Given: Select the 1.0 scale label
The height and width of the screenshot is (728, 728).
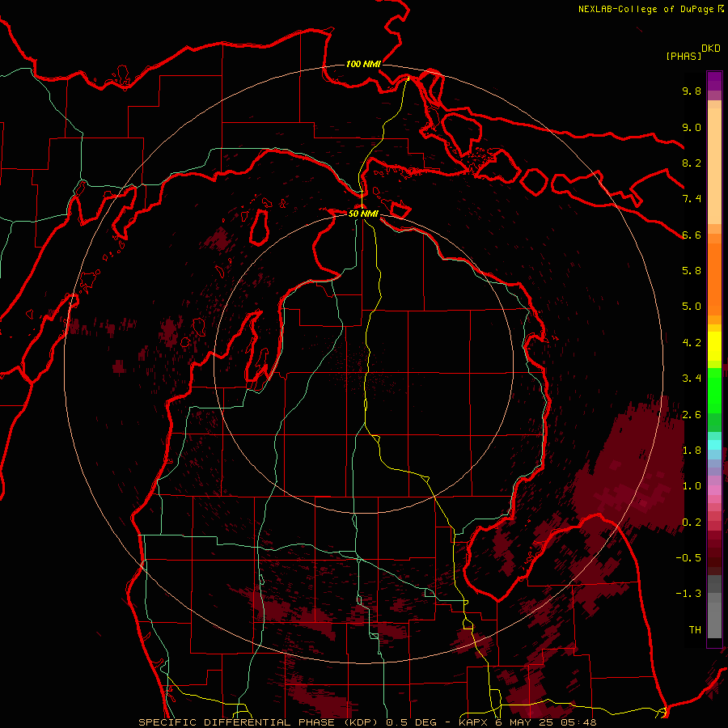Looking at the screenshot, I should (692, 486).
